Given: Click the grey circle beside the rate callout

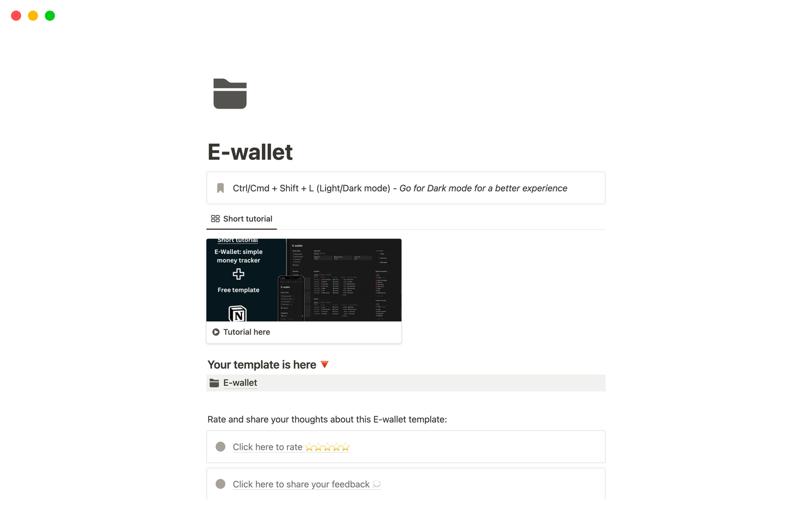Looking at the screenshot, I should click(x=220, y=447).
